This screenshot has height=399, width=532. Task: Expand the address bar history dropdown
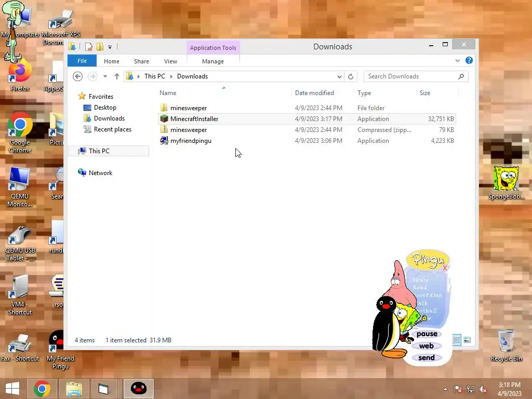[x=339, y=77]
